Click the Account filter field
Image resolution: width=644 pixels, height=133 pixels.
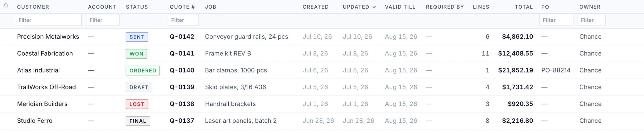pos(103,20)
